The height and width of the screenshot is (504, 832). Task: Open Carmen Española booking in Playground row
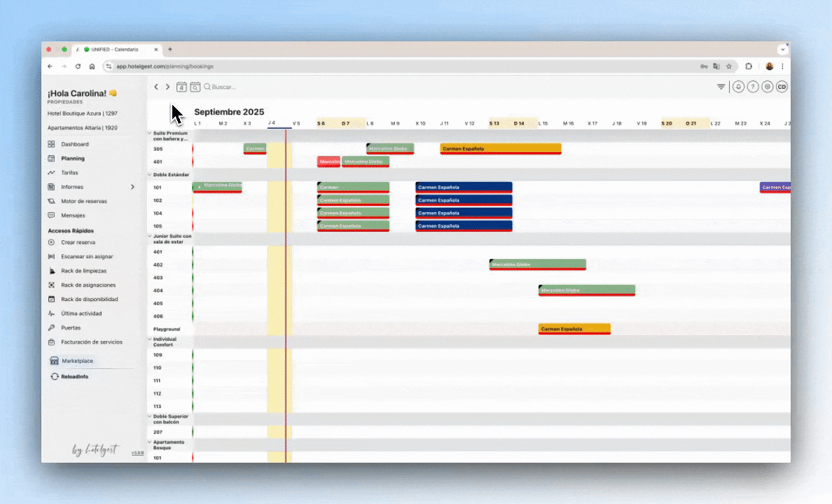[574, 329]
